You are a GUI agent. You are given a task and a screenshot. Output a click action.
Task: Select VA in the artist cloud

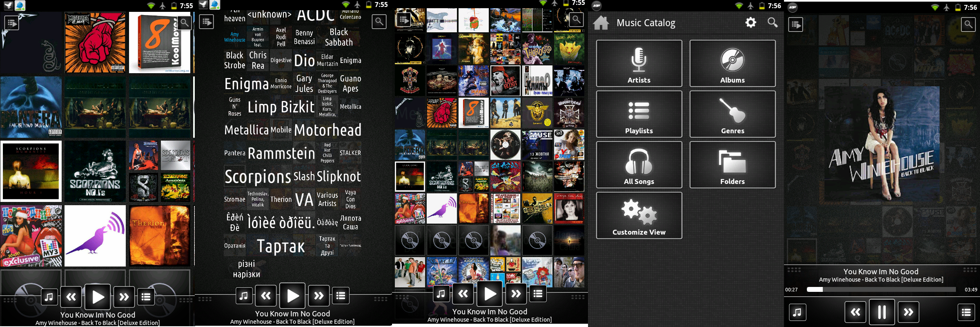tap(304, 200)
